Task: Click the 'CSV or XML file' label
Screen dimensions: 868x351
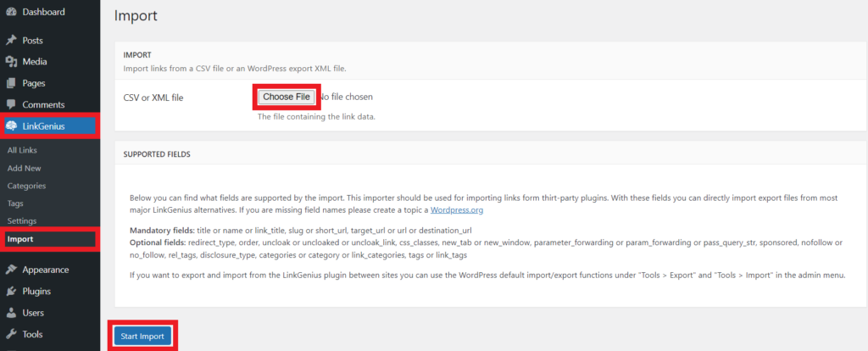Action: click(153, 98)
